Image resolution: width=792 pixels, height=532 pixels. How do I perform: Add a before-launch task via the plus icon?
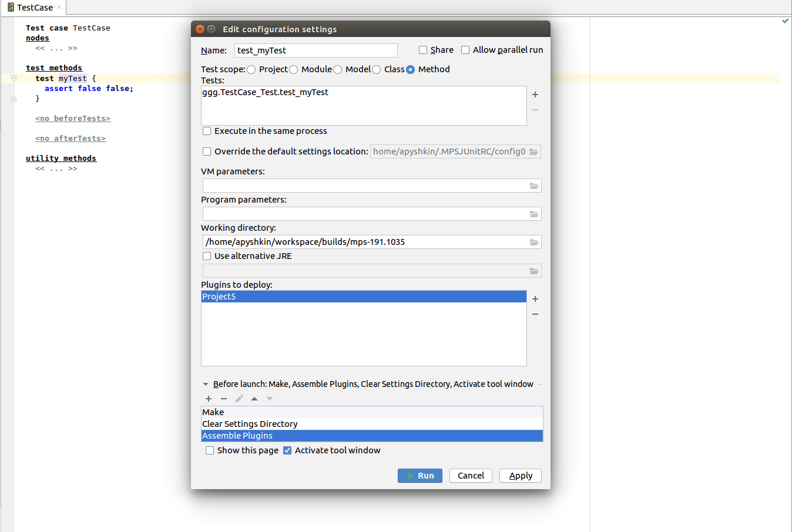(x=209, y=398)
